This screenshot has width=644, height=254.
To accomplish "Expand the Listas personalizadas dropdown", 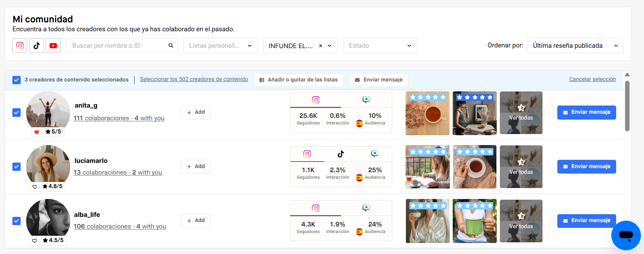I will coord(221,45).
